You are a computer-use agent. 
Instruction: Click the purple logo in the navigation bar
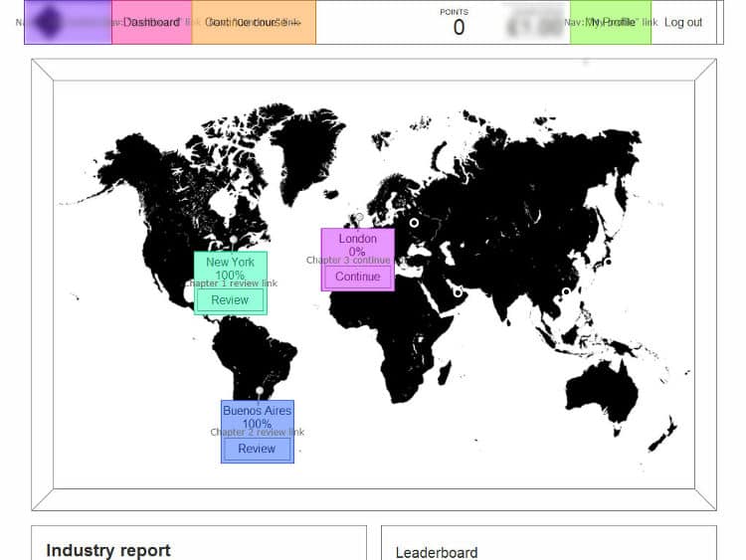[x=68, y=22]
